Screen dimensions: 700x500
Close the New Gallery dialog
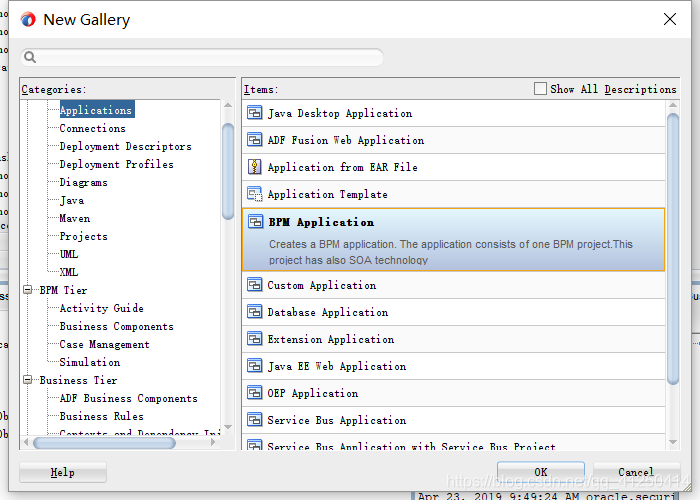pyautogui.click(x=670, y=19)
